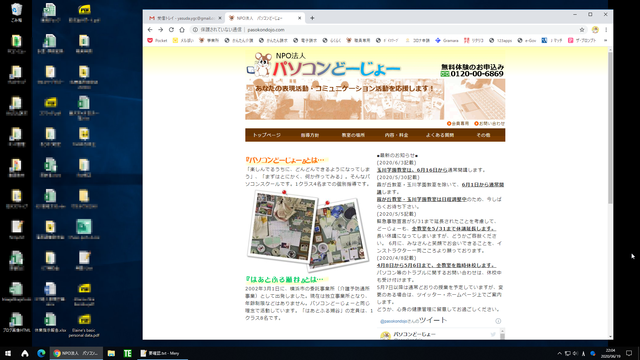Launch Microsoft Edge from taskbar
Image resolution: width=640 pixels, height=360 pixels.
(41, 353)
